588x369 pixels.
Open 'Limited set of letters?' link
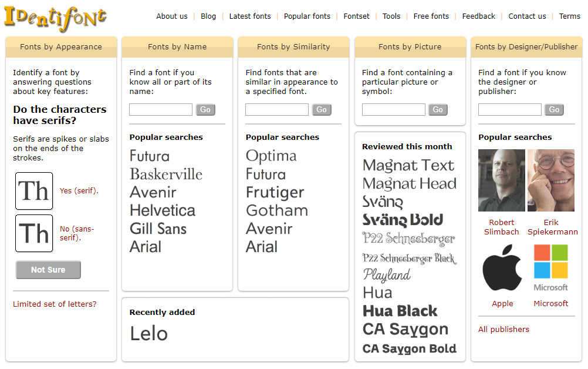pos(55,304)
